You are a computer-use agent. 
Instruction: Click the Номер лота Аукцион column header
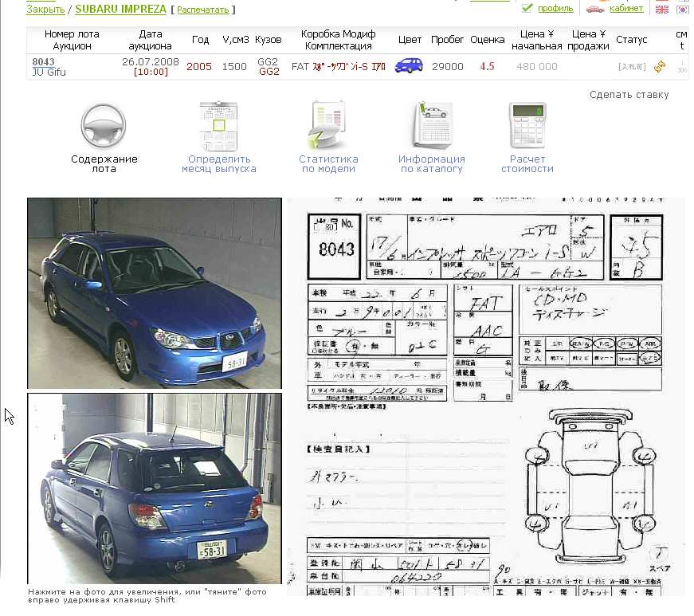tap(72, 40)
